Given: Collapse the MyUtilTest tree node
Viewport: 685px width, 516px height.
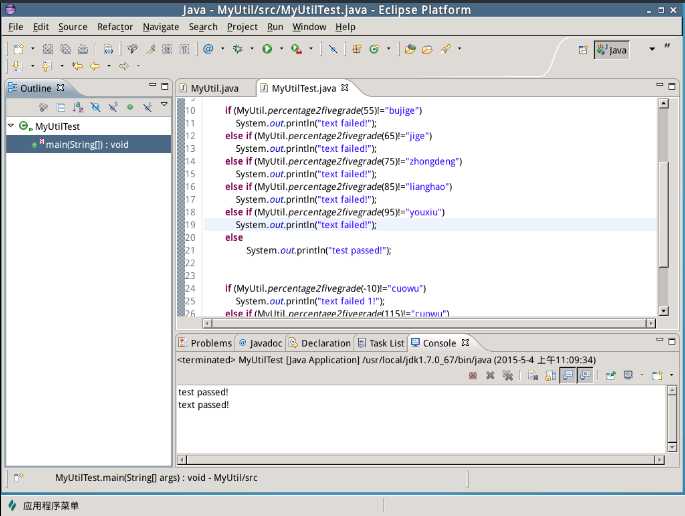Looking at the screenshot, I should click(11, 126).
